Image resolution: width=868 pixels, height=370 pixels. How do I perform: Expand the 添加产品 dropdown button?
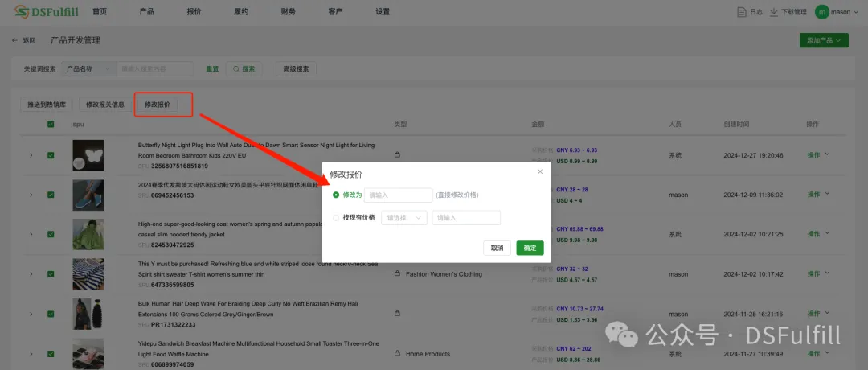point(824,40)
